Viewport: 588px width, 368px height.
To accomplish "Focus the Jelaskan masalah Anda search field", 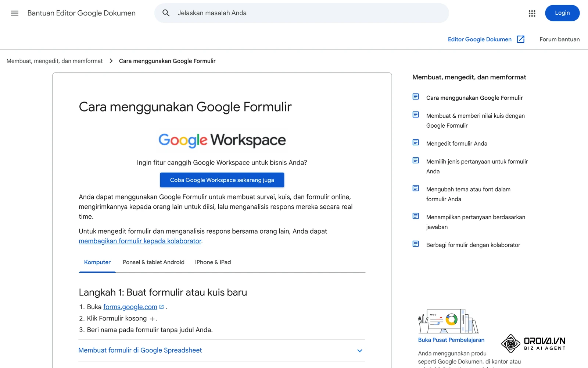I will tap(302, 13).
